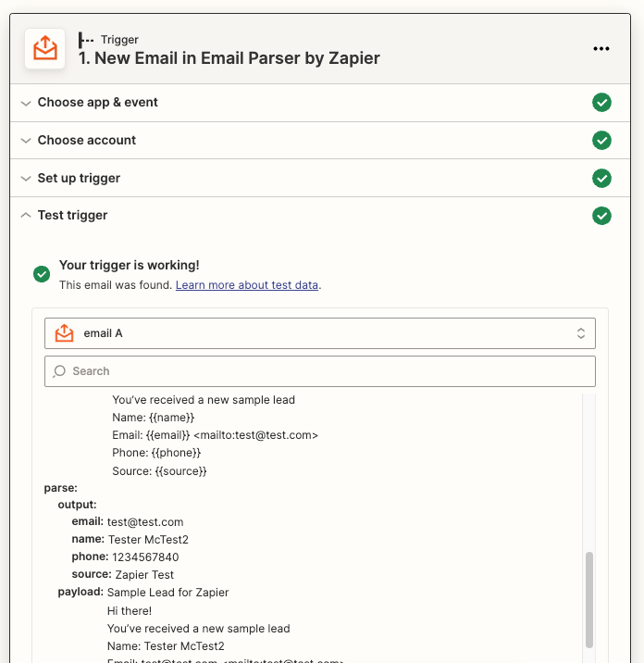Click the template line Email: {{email}} mailto
Screen dimensions: 644x663
pyautogui.click(x=215, y=435)
